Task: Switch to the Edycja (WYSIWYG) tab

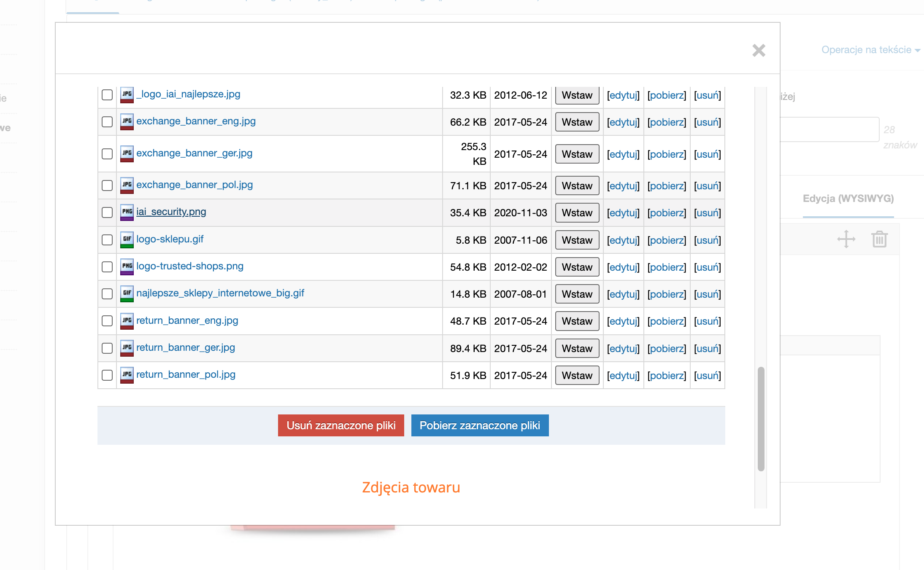Action: (848, 199)
